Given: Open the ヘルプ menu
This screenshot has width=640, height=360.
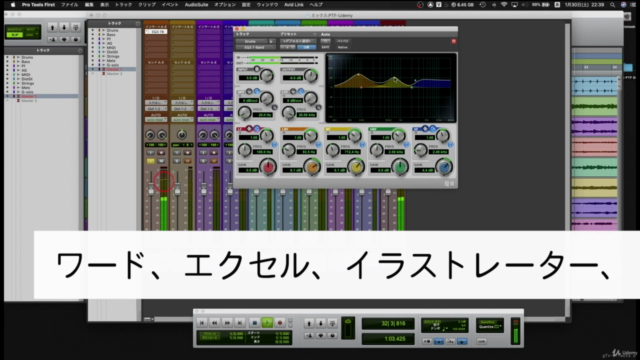Looking at the screenshot, I should (316, 5).
